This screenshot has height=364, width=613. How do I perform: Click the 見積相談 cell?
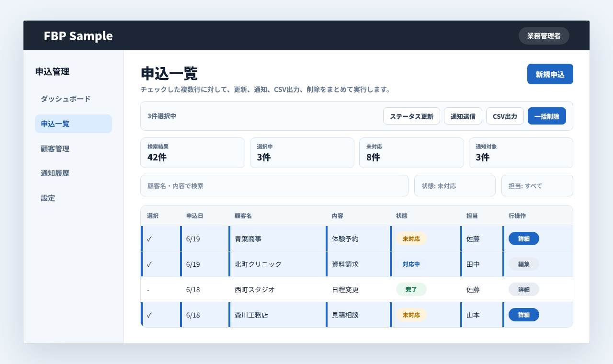click(x=345, y=315)
